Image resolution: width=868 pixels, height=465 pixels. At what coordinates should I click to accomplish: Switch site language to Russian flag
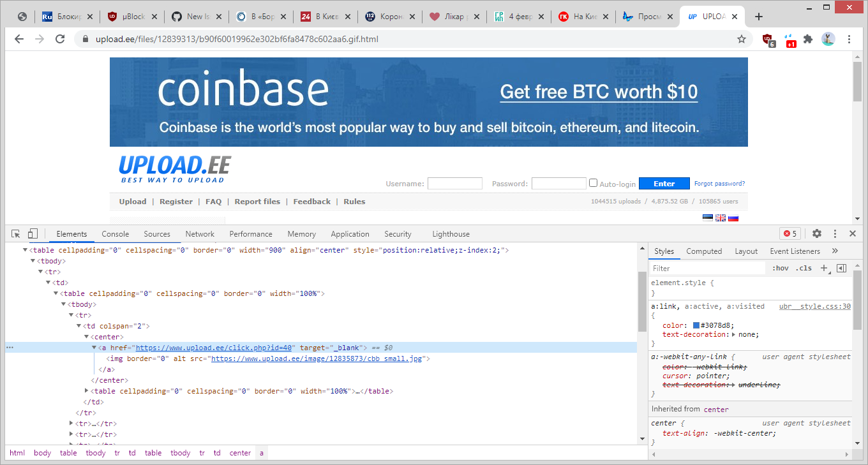click(x=733, y=218)
